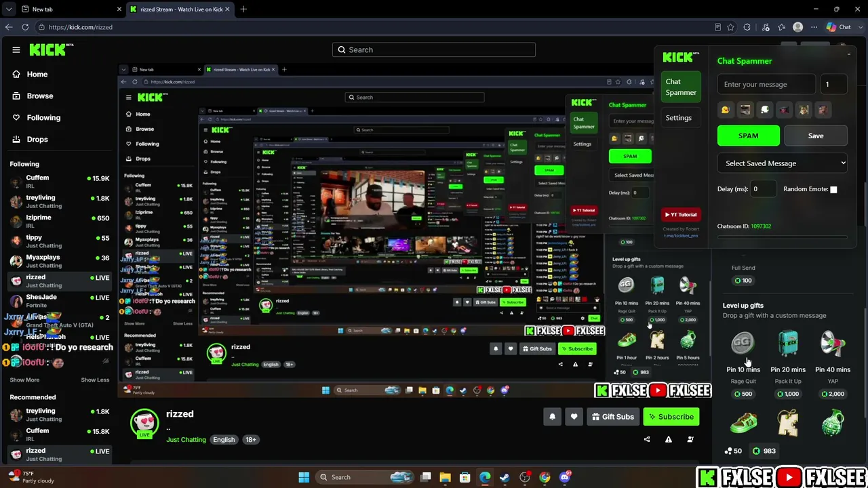Click the user icon beside report
868x488 pixels.
pos(690,439)
